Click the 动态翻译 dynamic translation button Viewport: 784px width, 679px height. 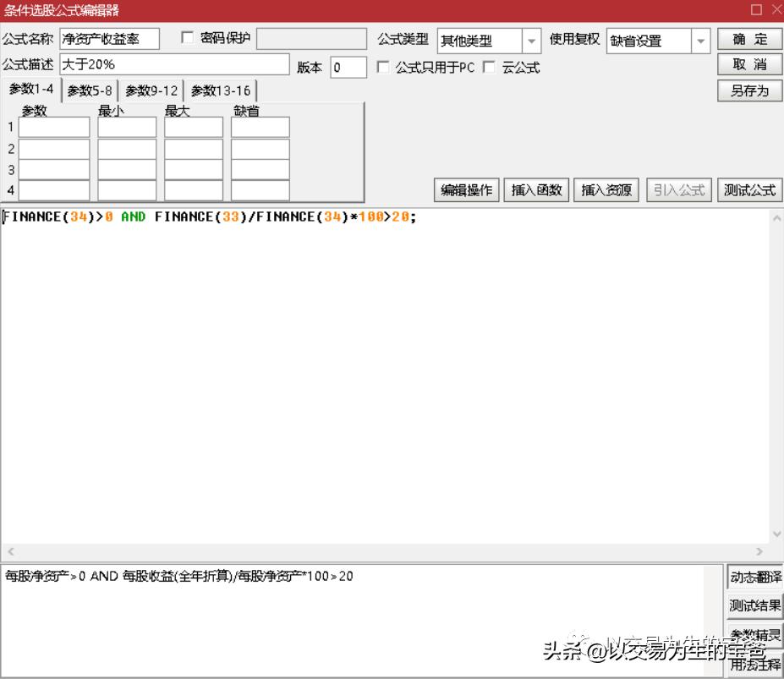point(755,577)
